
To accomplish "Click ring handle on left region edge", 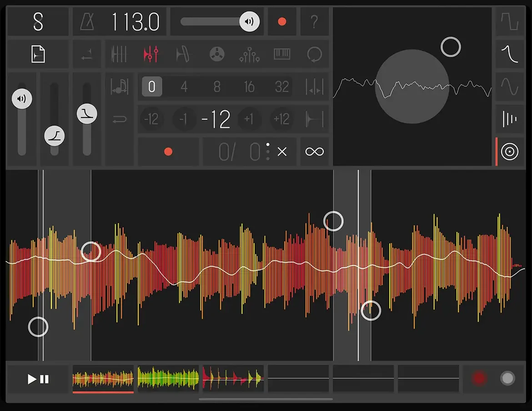I will [91, 251].
